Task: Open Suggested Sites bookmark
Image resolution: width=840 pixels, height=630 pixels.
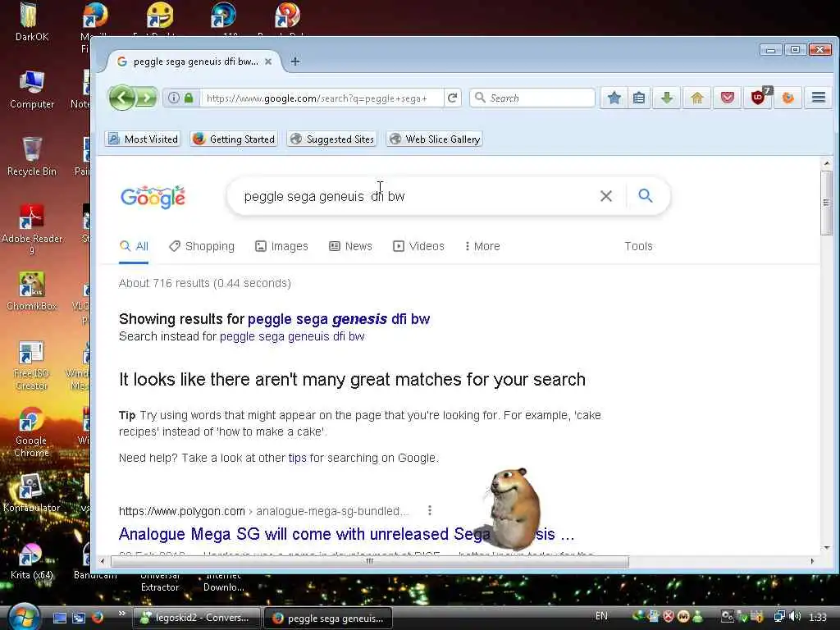Action: point(331,139)
